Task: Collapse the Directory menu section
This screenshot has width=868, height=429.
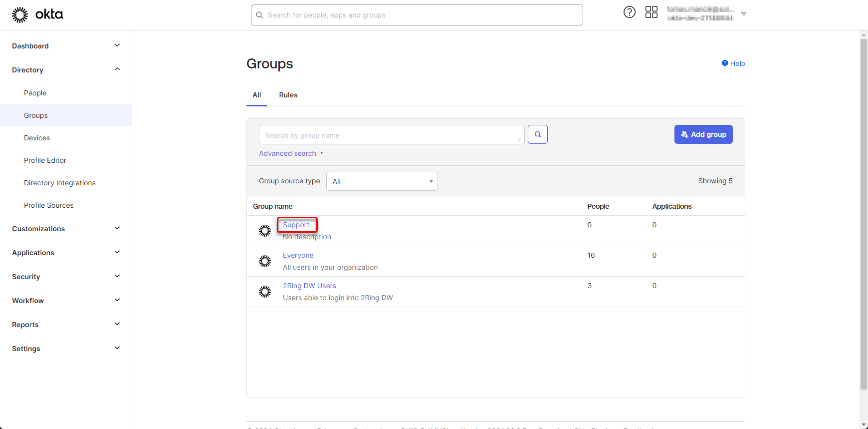Action: coord(117,69)
